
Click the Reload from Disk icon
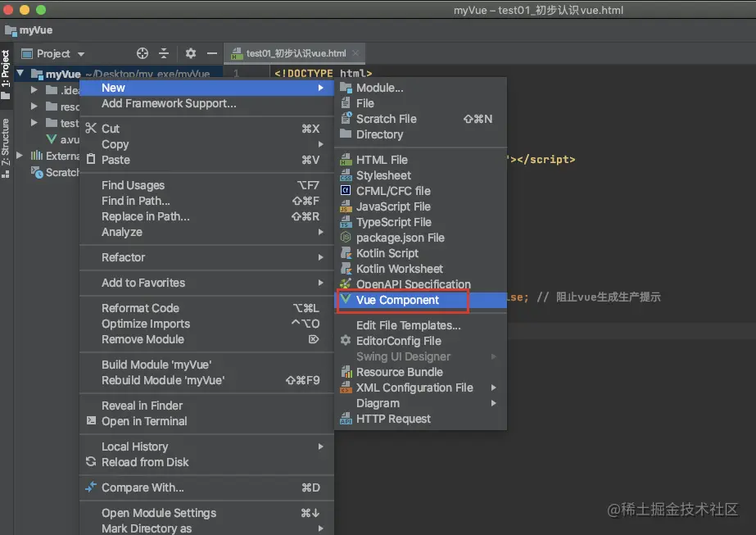pos(91,461)
